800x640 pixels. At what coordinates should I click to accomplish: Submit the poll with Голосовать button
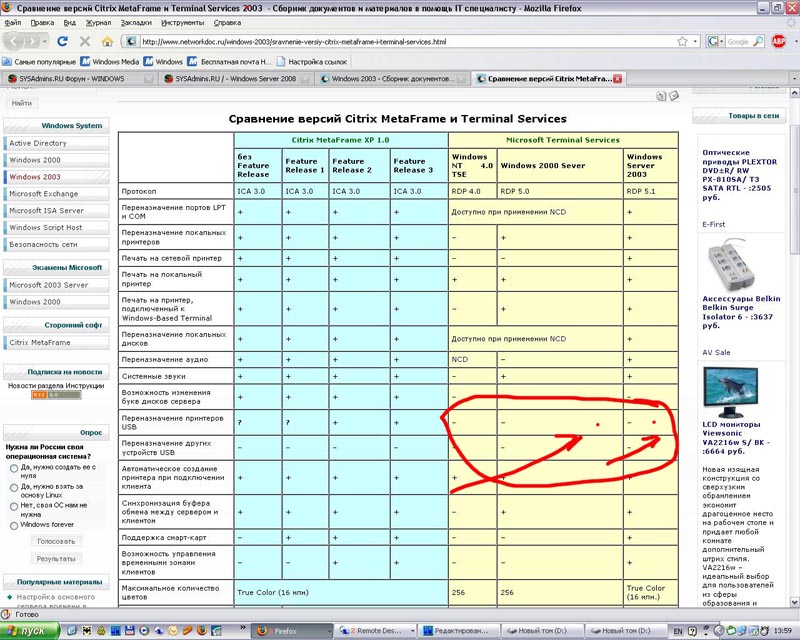56,541
